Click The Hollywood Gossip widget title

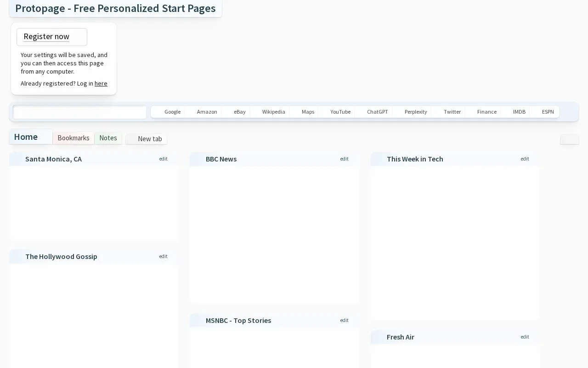click(x=61, y=257)
